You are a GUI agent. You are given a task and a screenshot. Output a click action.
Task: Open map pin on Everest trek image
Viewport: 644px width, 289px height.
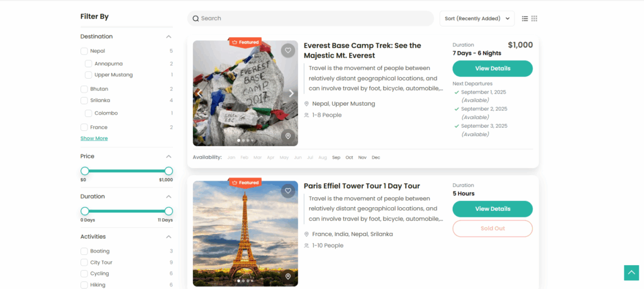(287, 136)
